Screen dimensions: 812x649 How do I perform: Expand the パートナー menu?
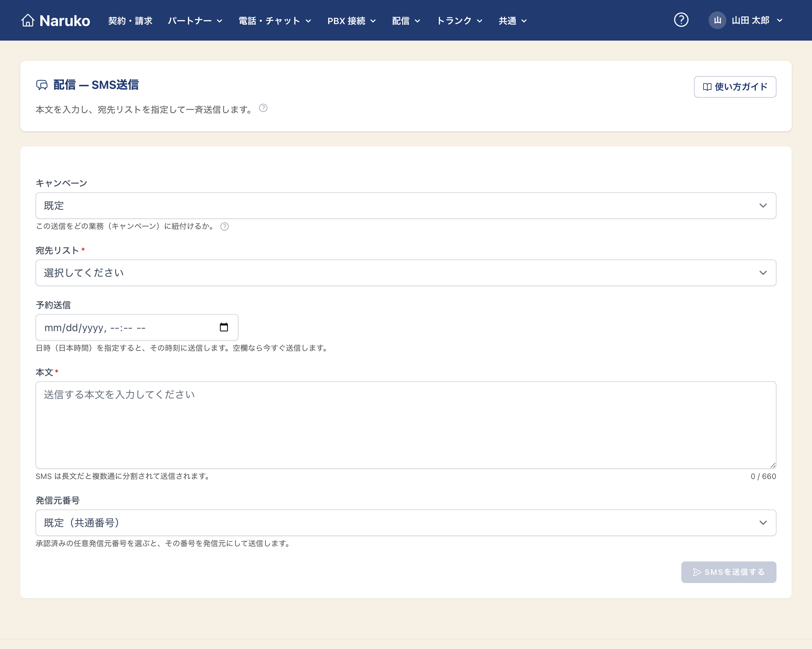coord(195,21)
